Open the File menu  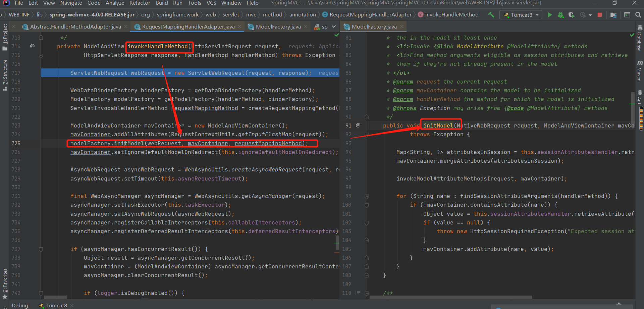tap(19, 3)
